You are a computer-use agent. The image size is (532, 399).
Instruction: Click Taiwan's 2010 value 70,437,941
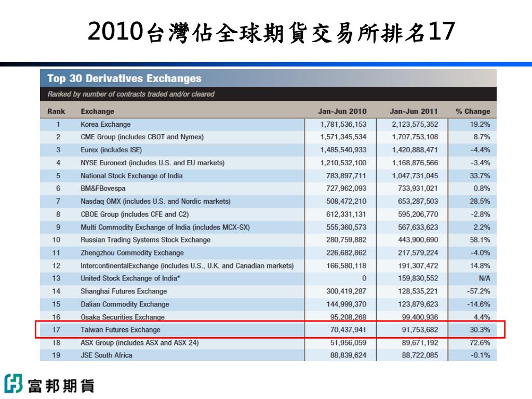[x=348, y=329]
